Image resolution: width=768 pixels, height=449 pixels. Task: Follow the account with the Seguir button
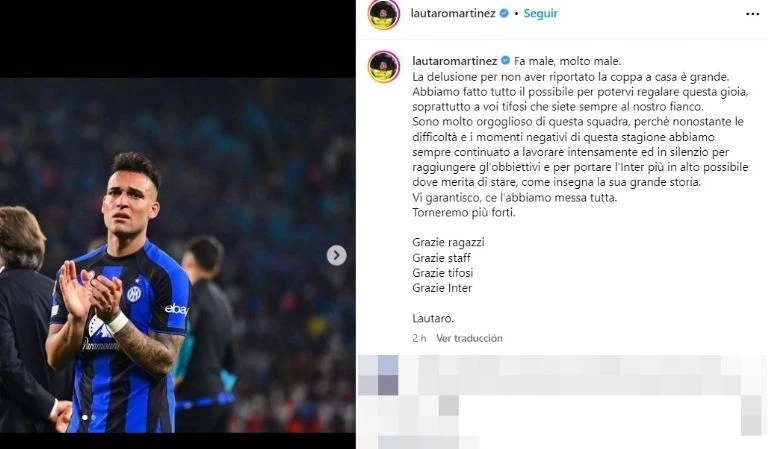coord(540,14)
